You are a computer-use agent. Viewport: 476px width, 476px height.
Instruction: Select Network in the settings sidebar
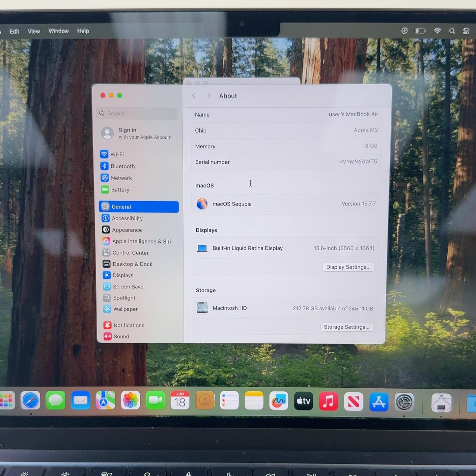116,178
